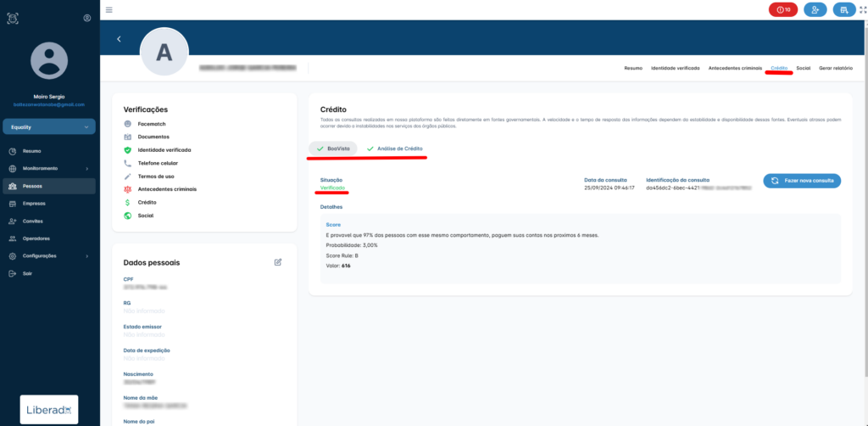Toggle fullscreen mode icon

click(x=863, y=10)
